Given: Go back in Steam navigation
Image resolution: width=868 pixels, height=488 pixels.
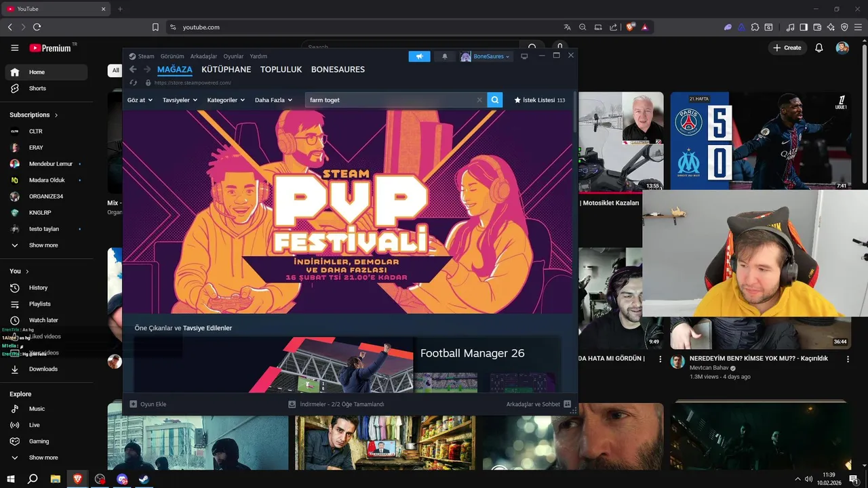Looking at the screenshot, I should (133, 69).
